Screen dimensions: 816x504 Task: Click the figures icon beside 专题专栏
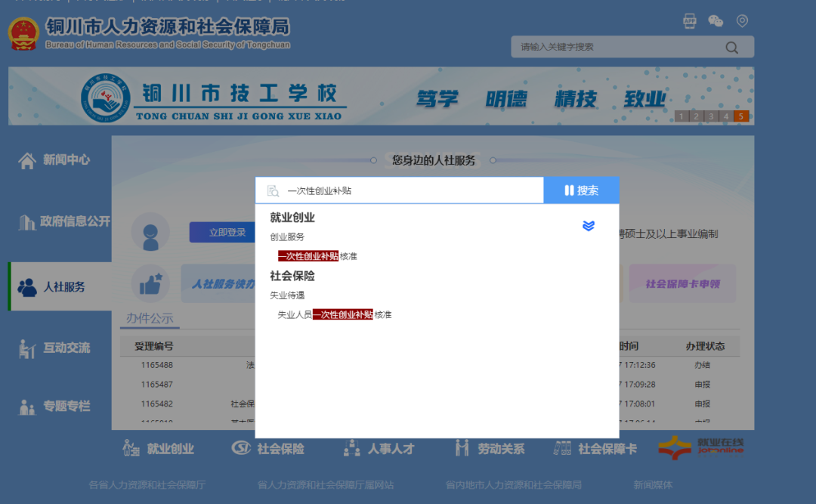[27, 407]
